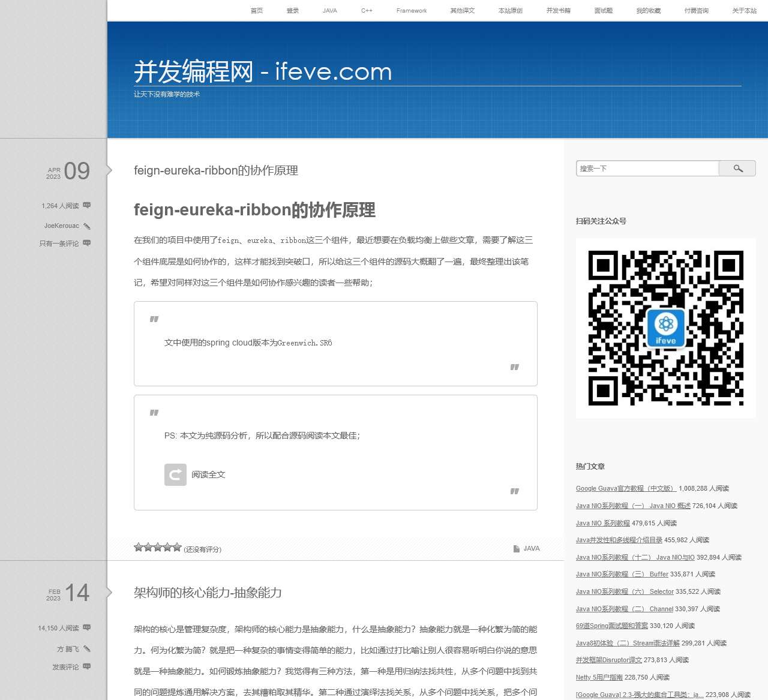Click the category file icon beside JAVA

pos(516,549)
